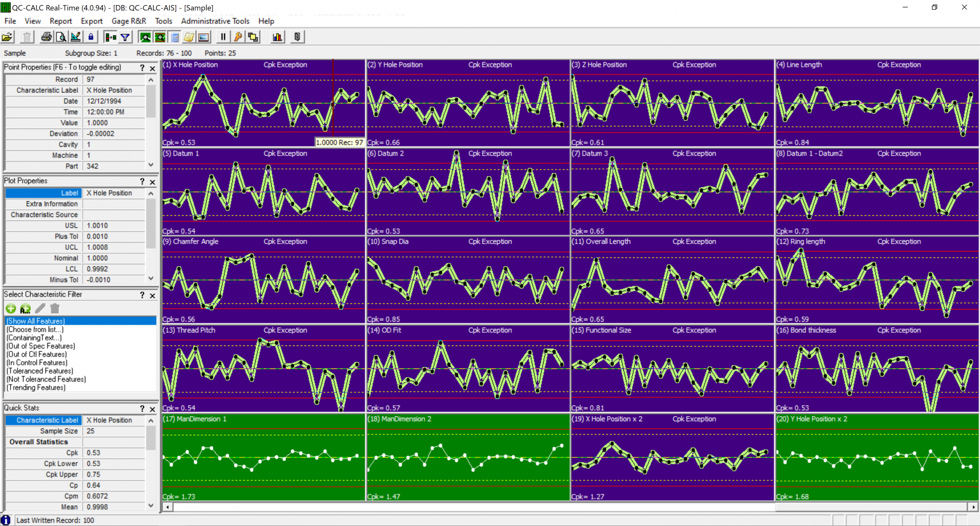
Task: Toggle the calculator panel toolbar button
Action: click(x=175, y=37)
